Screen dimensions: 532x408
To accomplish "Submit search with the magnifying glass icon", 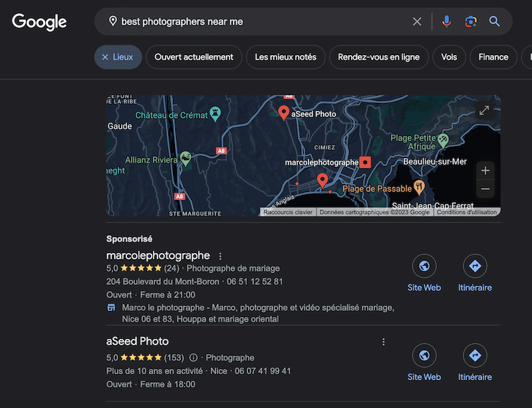I will point(494,21).
